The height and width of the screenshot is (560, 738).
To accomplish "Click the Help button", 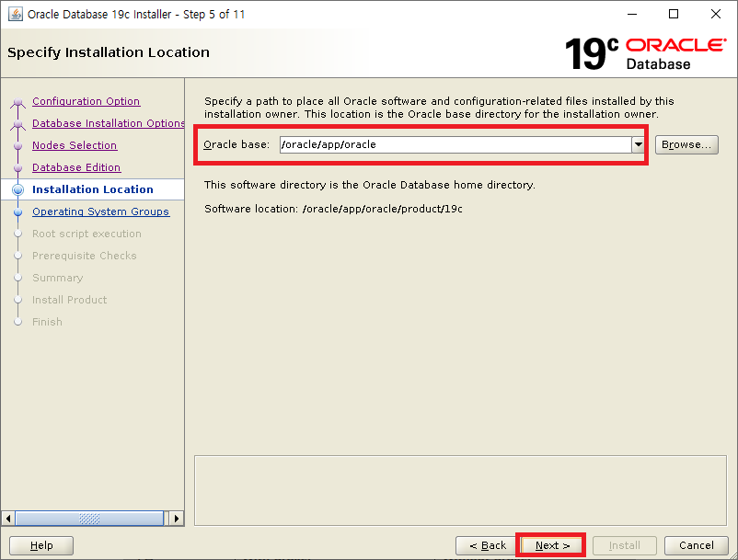I will pos(41,545).
